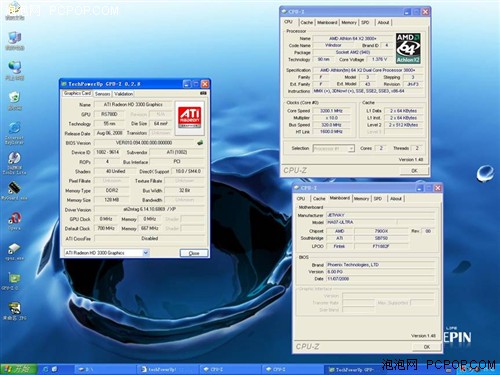The width and height of the screenshot is (500, 375).
Task: Open SPD tab in lower CPU-Z window
Action: [378, 198]
